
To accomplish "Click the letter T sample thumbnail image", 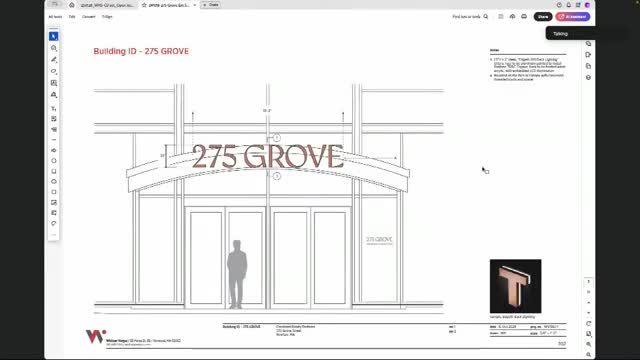I will [x=516, y=286].
